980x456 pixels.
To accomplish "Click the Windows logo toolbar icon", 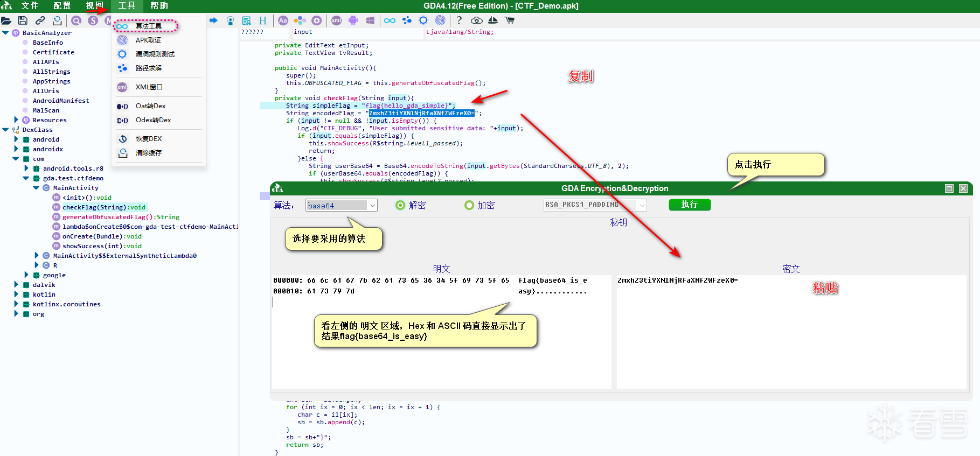I will coord(370,20).
